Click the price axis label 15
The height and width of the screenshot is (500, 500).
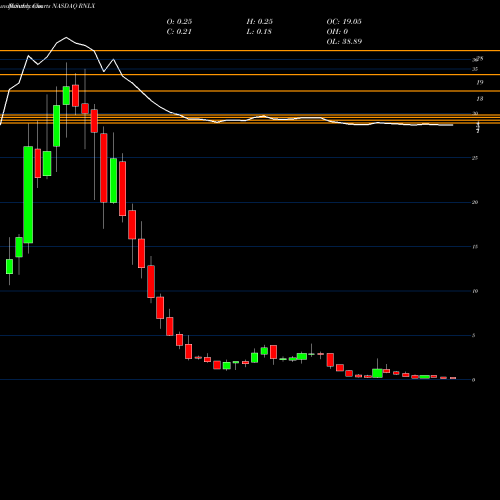(475, 247)
